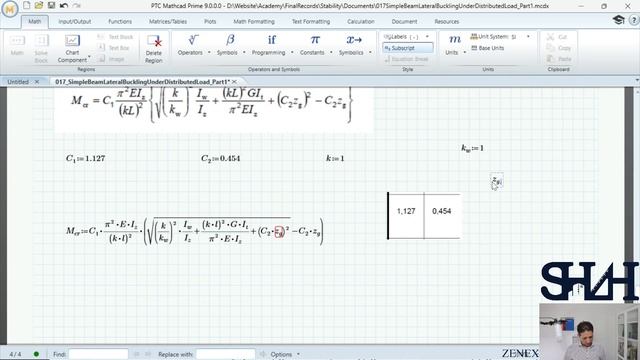Image resolution: width=640 pixels, height=360 pixels.
Task: Open the Constants pi icon
Action: click(x=315, y=40)
